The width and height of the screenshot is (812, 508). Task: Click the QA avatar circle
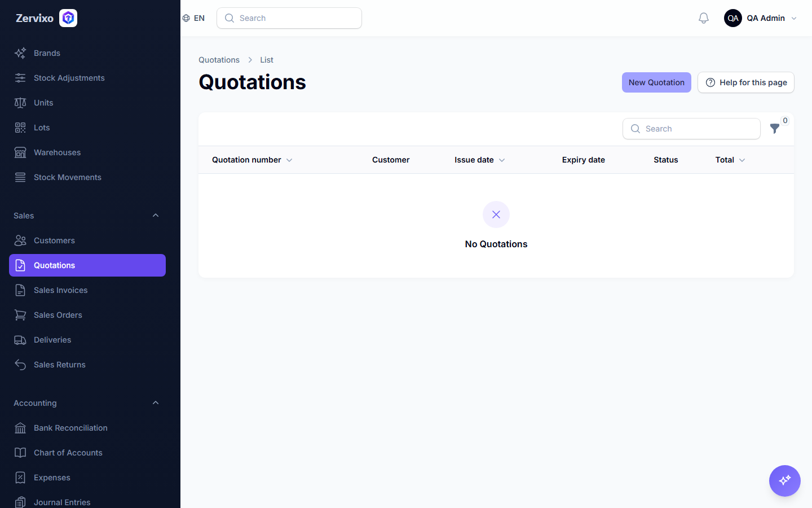[x=733, y=18]
